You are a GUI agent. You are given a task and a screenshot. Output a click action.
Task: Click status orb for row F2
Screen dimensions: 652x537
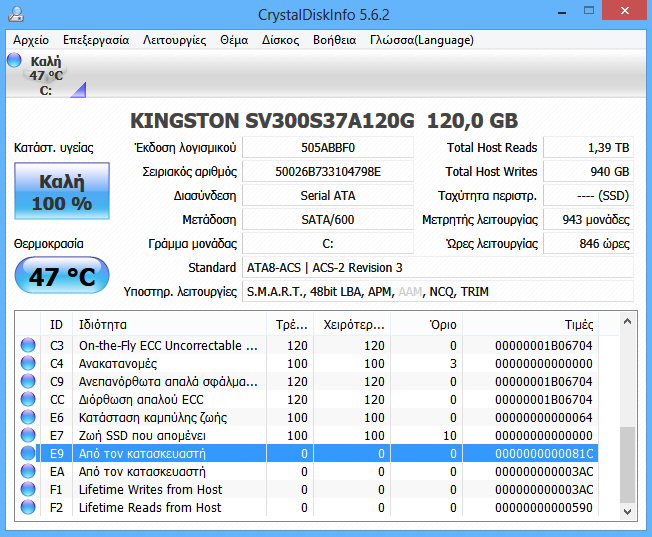coord(28,508)
